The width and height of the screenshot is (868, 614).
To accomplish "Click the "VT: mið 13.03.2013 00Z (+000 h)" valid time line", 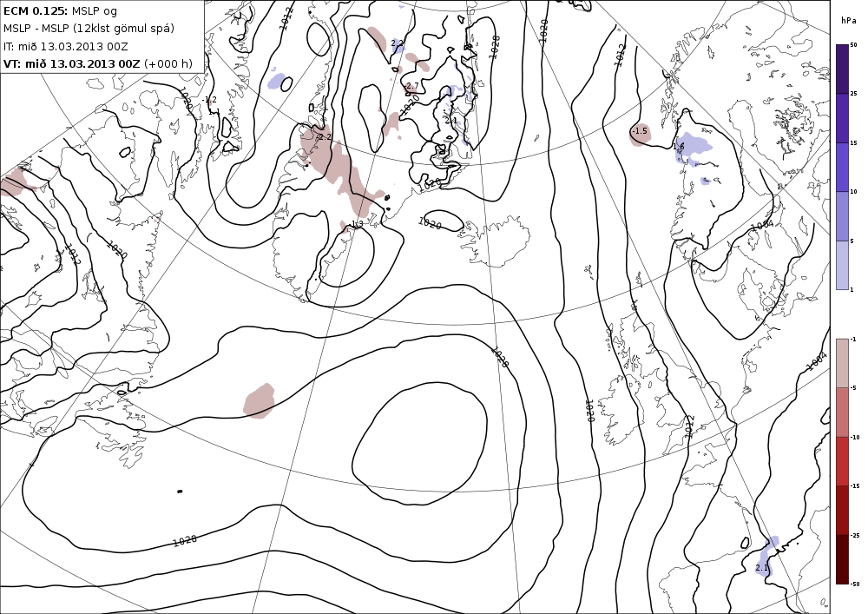I will pos(98,64).
